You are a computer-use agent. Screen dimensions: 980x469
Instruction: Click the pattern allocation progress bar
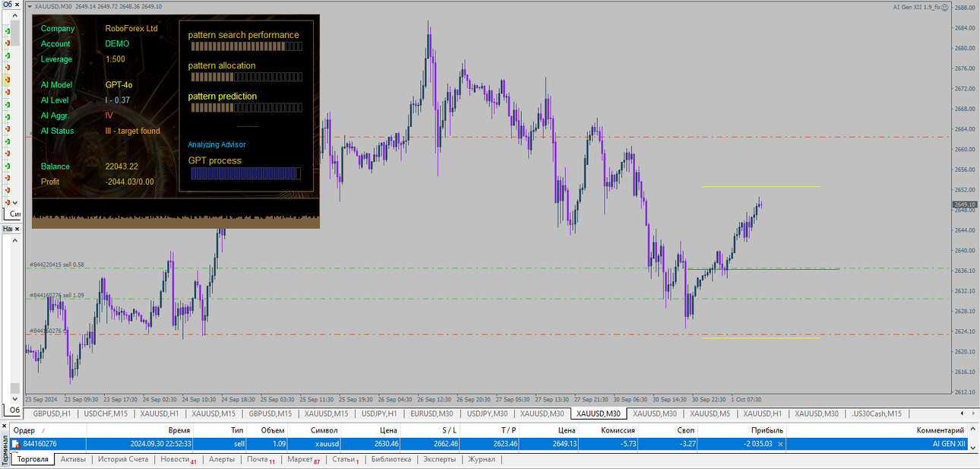pos(246,77)
